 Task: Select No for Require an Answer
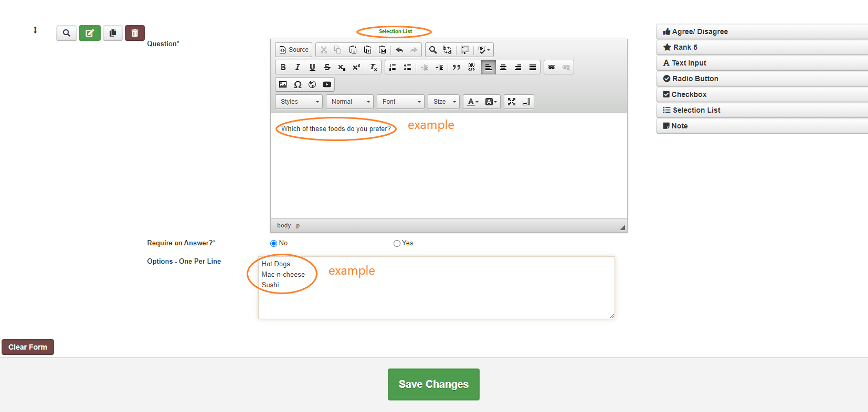coord(273,243)
